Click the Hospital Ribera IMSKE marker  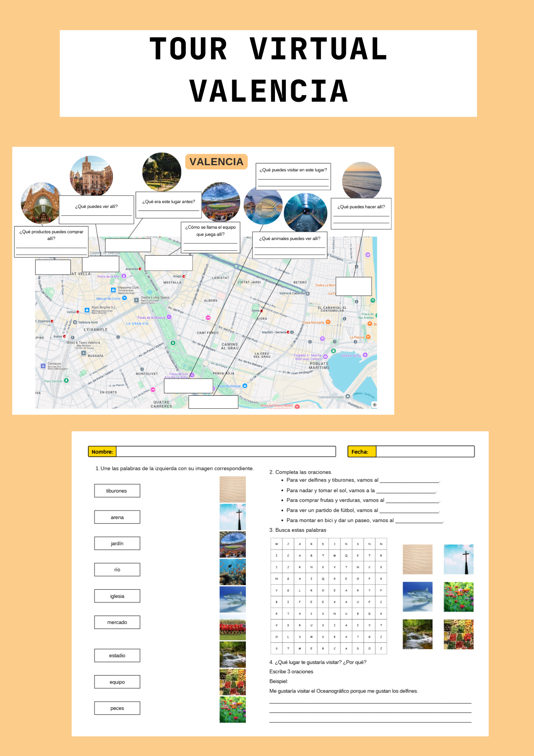[297, 406]
